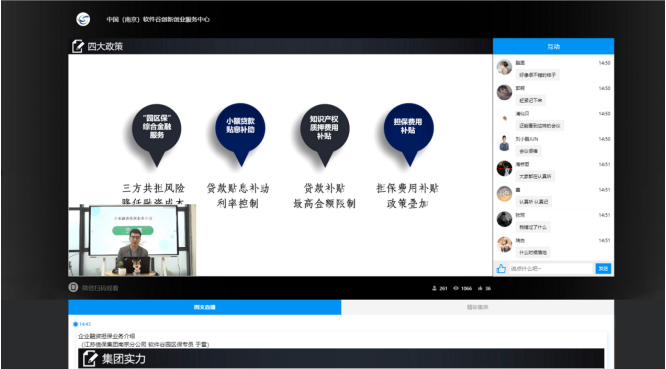Select the 担保费用补贴 政策叠加 caption
This screenshot has width=666, height=369.
pos(407,196)
